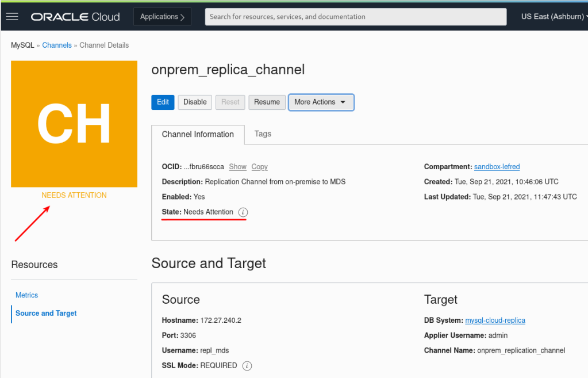Click the greyed-out Reset button
This screenshot has width=588, height=378.
click(230, 102)
